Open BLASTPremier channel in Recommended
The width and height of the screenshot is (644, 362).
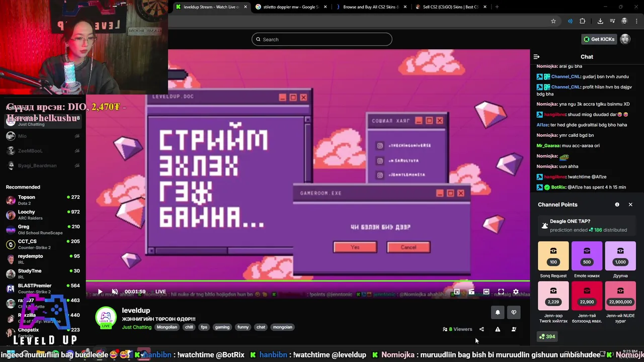click(43, 289)
